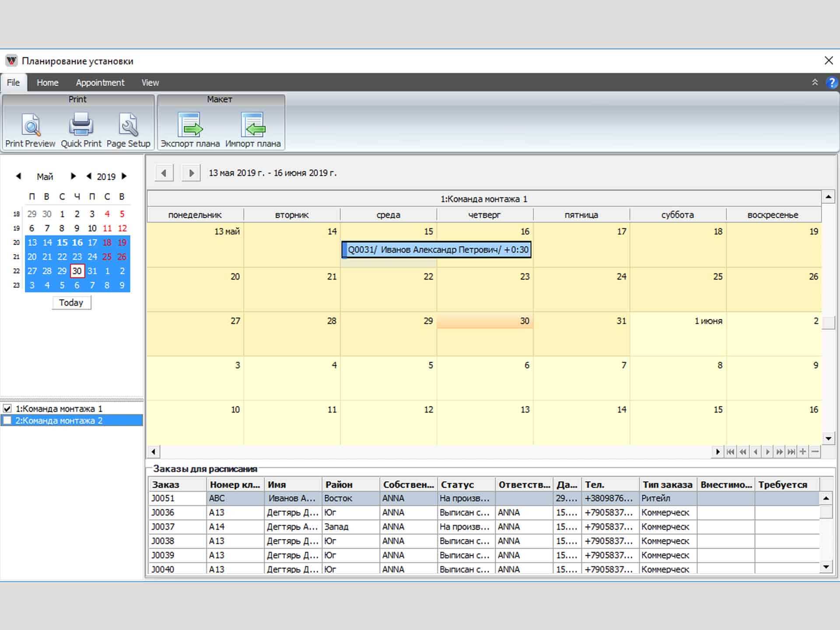Open the blue help question icon
Viewport: 840px width, 630px height.
831,83
